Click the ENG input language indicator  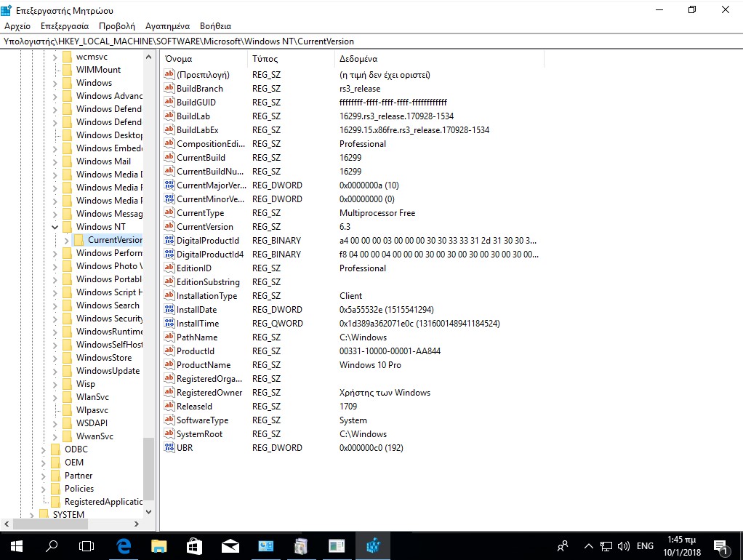coord(645,546)
